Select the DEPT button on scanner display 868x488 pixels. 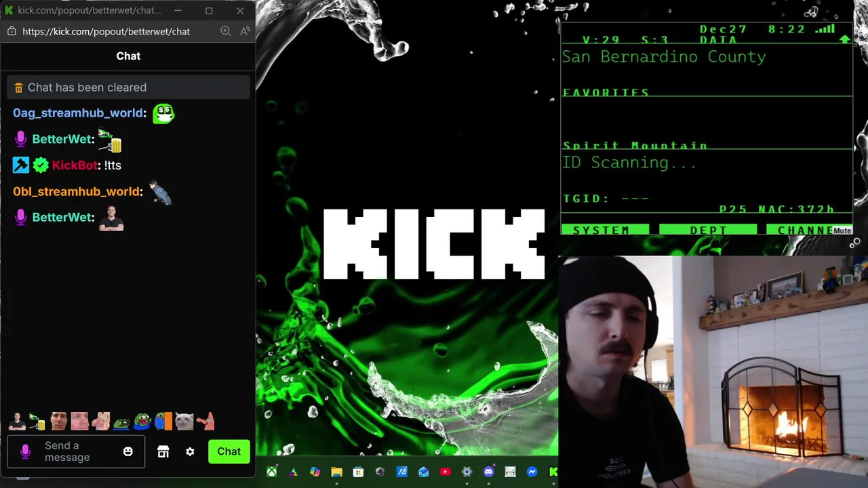(708, 230)
